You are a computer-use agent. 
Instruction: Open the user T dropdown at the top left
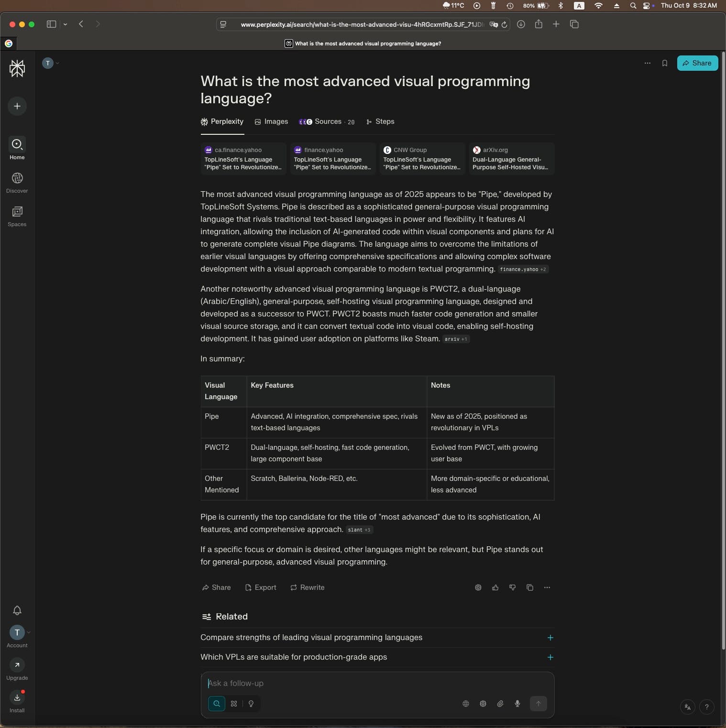[x=51, y=63]
